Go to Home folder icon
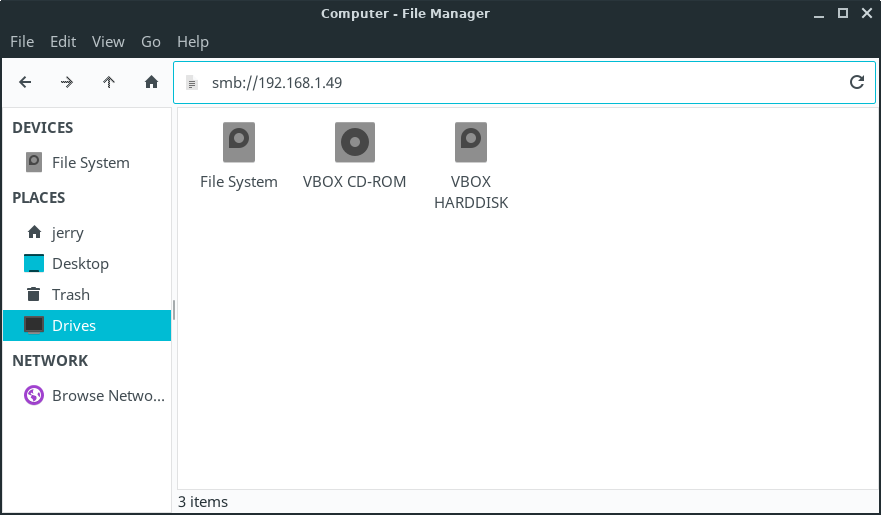Screen dimensions: 881x515 tap(152, 82)
